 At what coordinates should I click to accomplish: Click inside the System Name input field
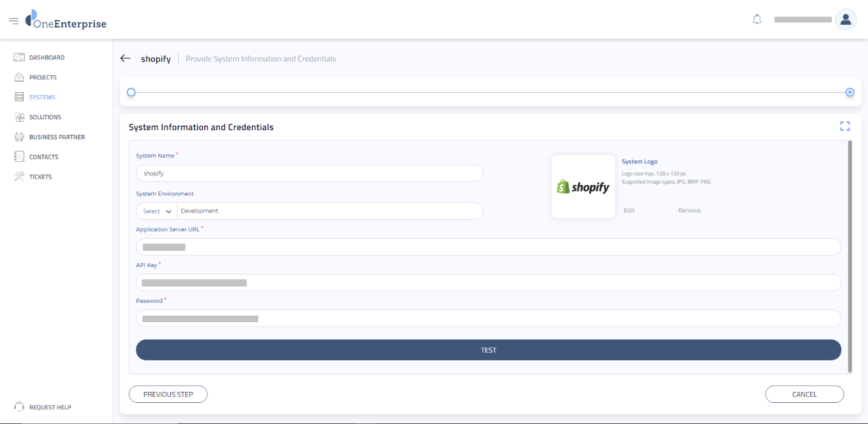(309, 173)
